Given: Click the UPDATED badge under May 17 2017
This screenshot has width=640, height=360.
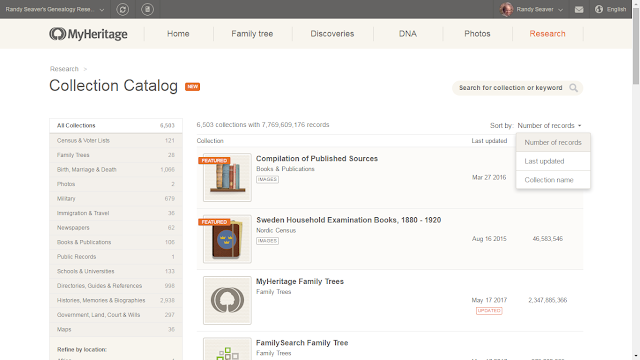Looking at the screenshot, I should click(x=489, y=311).
